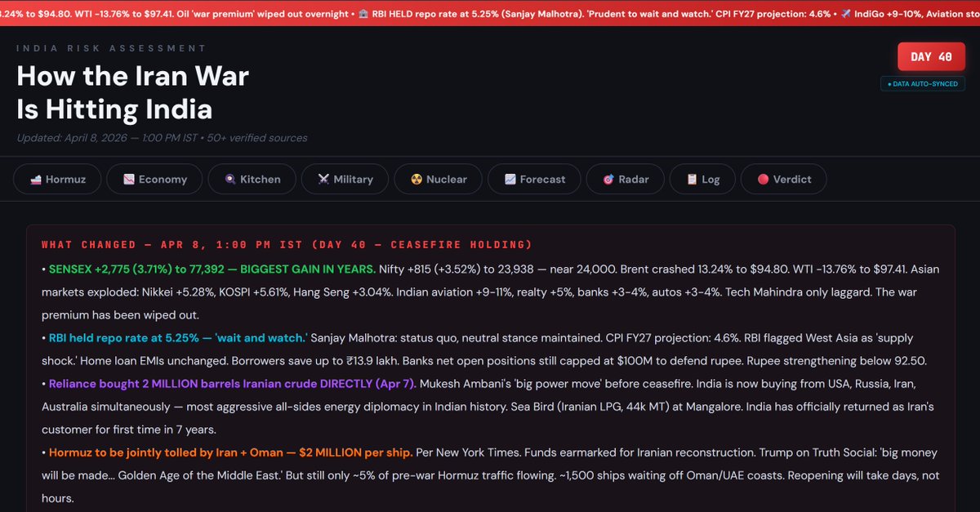Click the DAY 40 red badge
Screen dimensions: 980x512
click(x=931, y=57)
